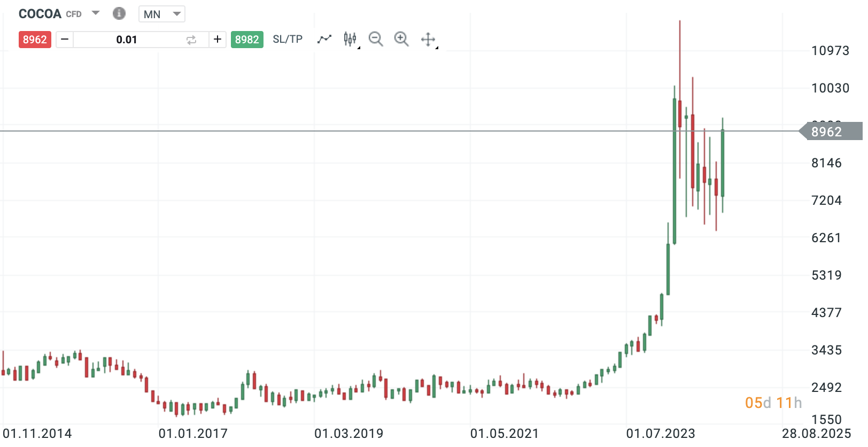
Task: Click the instrument info icon
Action: [x=119, y=13]
